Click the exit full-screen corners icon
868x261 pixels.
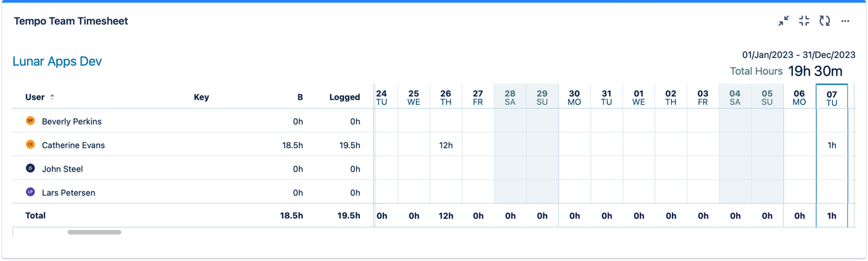[804, 21]
